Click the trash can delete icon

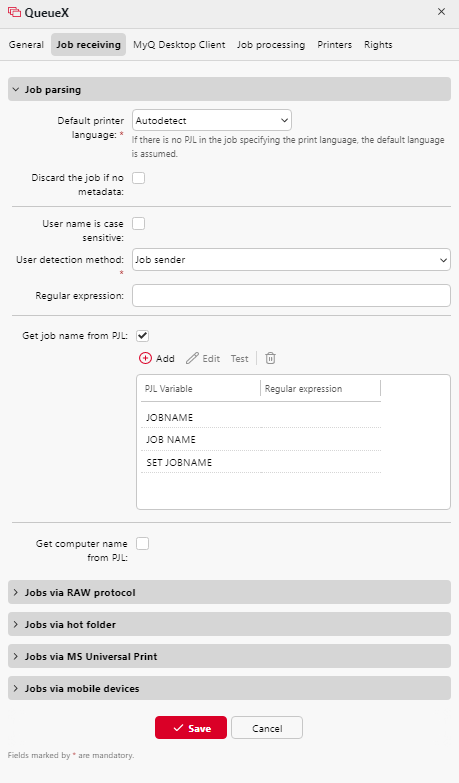pyautogui.click(x=270, y=358)
